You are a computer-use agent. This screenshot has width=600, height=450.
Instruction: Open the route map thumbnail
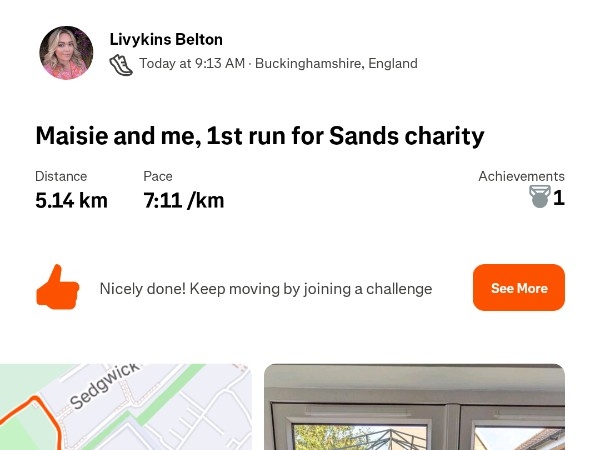click(125, 407)
